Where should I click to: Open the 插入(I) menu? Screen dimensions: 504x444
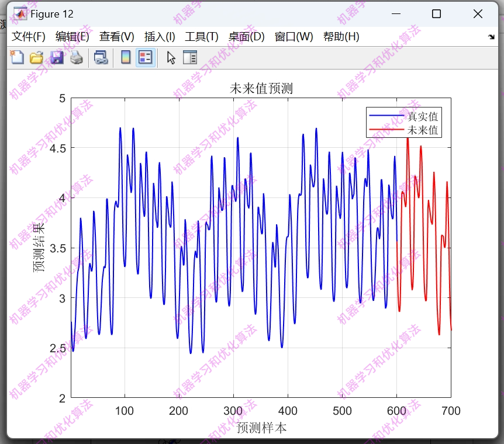160,37
